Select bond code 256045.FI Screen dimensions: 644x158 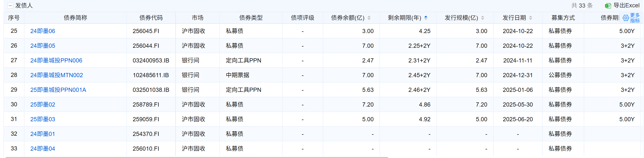pyautogui.click(x=146, y=31)
